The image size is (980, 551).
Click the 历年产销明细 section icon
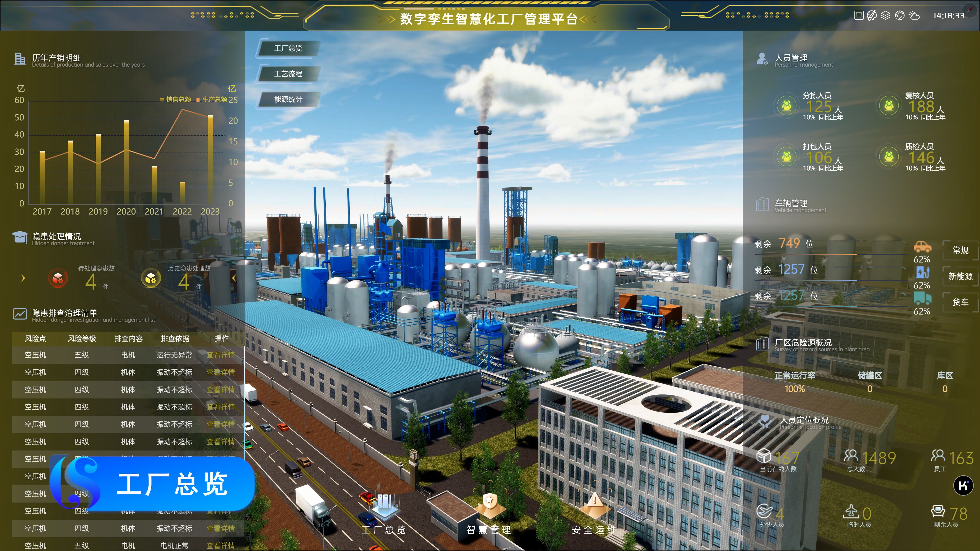pos(20,59)
